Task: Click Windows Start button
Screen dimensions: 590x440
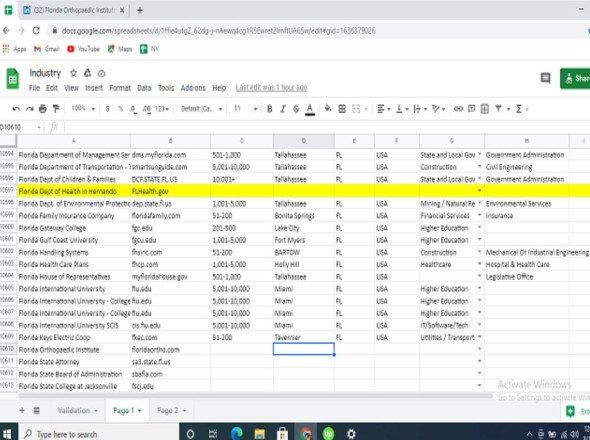Action: [7, 433]
